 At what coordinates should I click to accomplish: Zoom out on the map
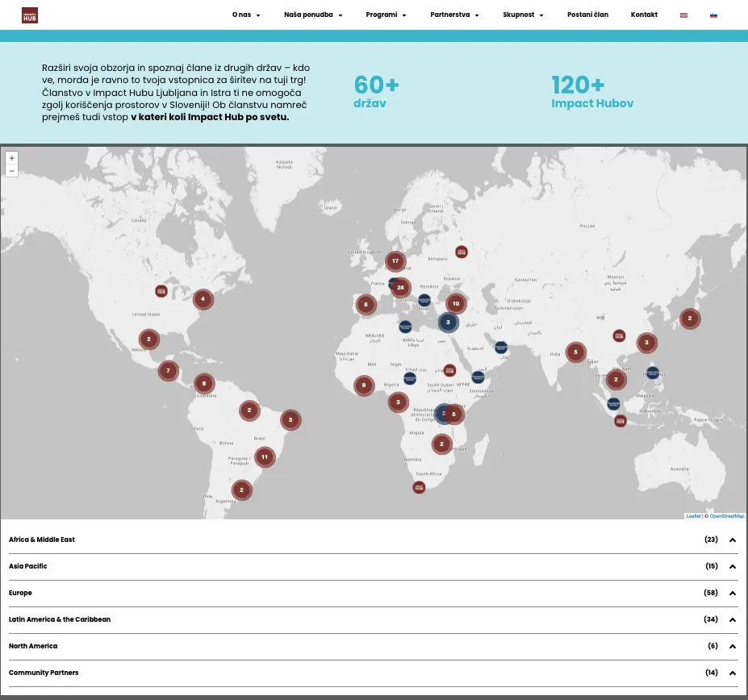click(12, 171)
